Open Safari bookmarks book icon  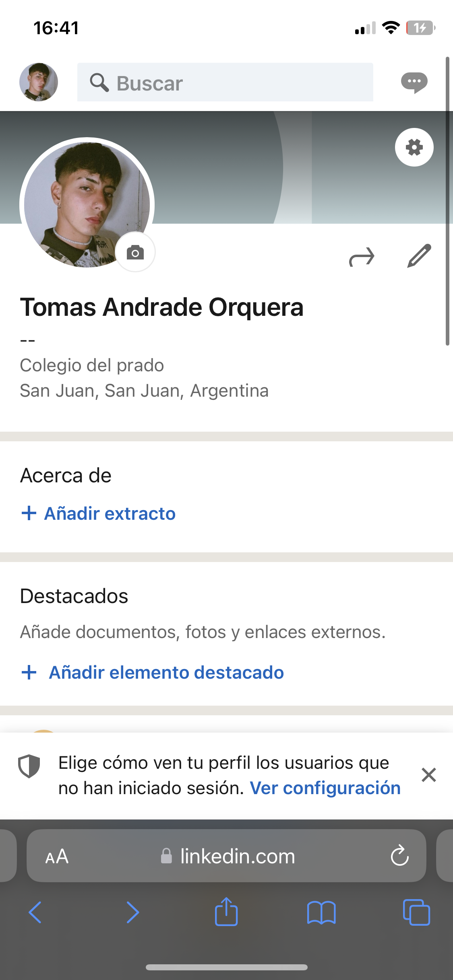[x=321, y=912]
